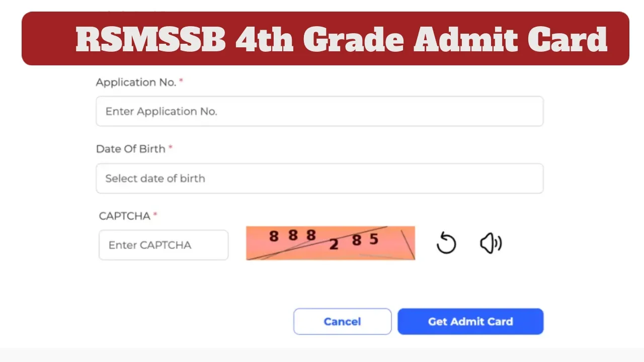Play the audio CAPTCHA speaker icon
This screenshot has width=644, height=362.
[x=491, y=244]
